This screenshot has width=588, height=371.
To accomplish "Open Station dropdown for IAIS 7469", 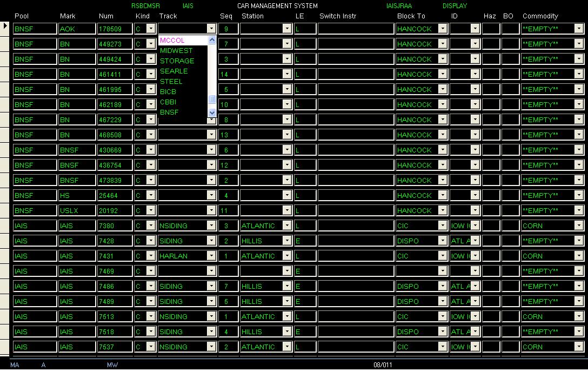I will 287,271.
